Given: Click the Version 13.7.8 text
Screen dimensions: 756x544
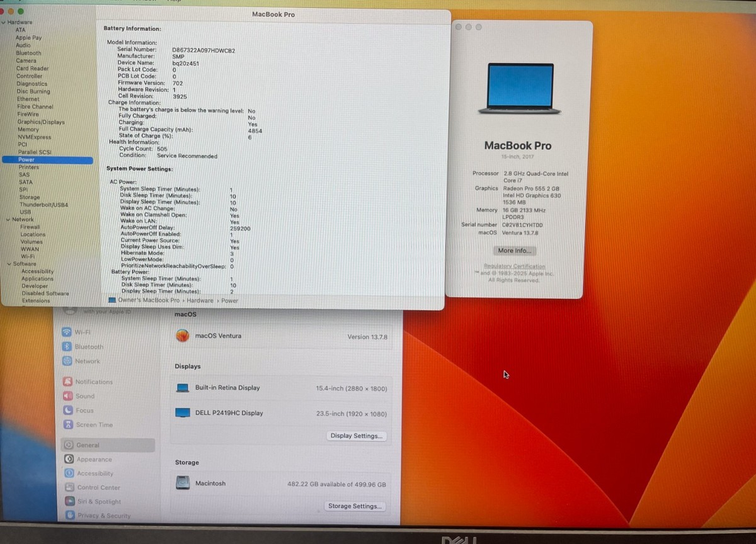Looking at the screenshot, I should pyautogui.click(x=367, y=337).
